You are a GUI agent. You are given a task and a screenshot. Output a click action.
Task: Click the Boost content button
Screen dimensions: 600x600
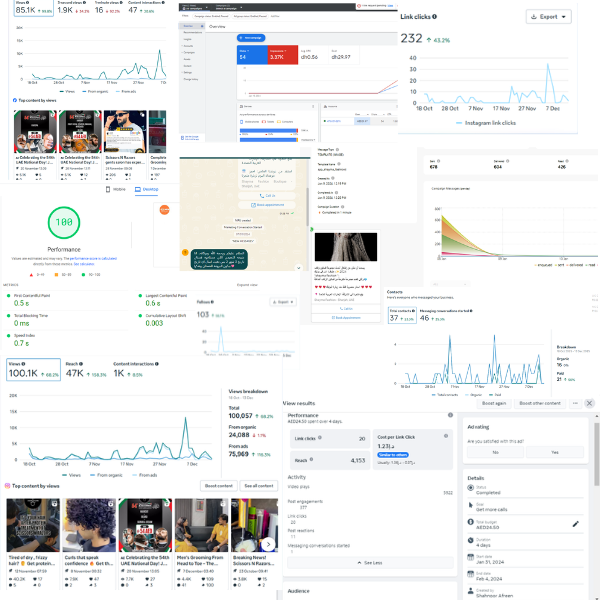pos(218,486)
